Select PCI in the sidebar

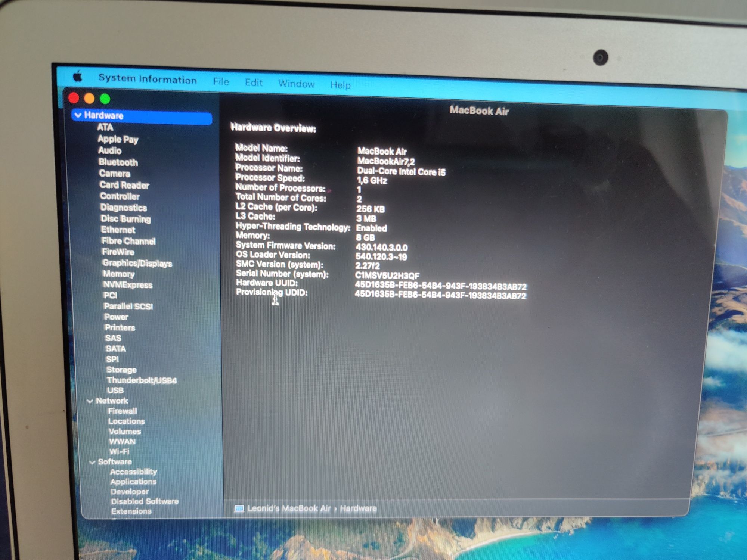[x=110, y=295]
